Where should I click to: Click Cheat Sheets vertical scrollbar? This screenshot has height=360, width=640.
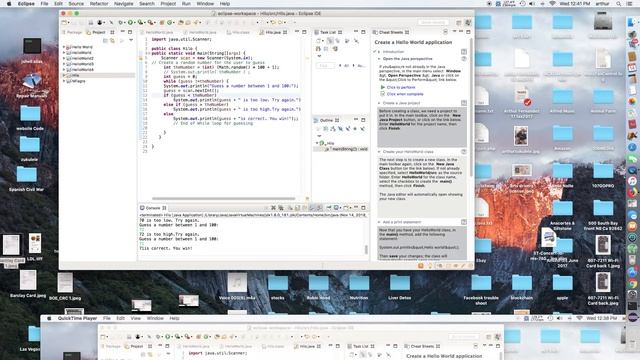tap(471, 106)
